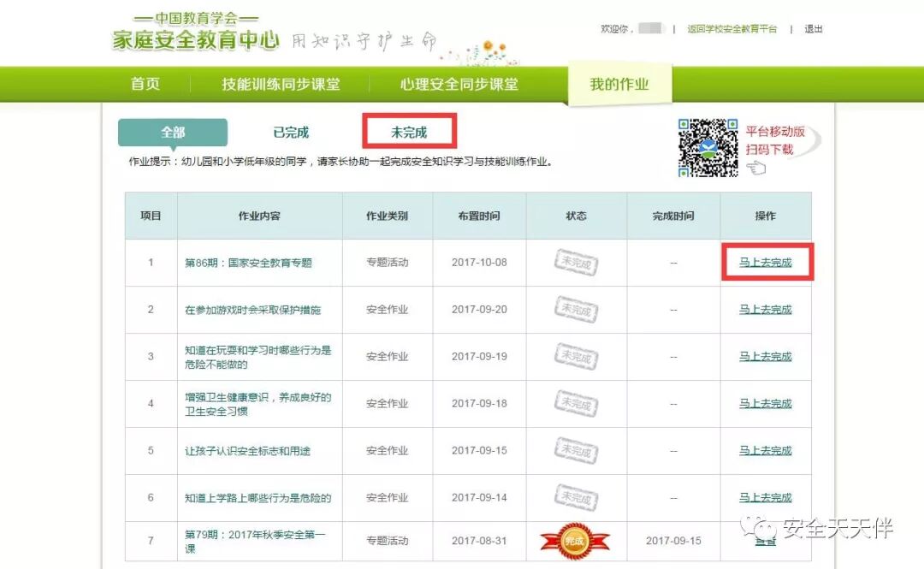Screen dimensions: 924x569
Task: Filter homework by 未完成
Action: tap(409, 132)
